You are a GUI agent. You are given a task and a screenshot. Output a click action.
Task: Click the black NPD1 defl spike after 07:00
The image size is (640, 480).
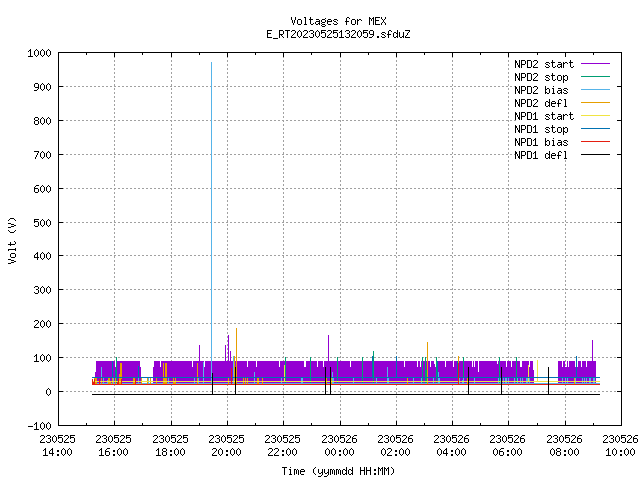tap(549, 381)
